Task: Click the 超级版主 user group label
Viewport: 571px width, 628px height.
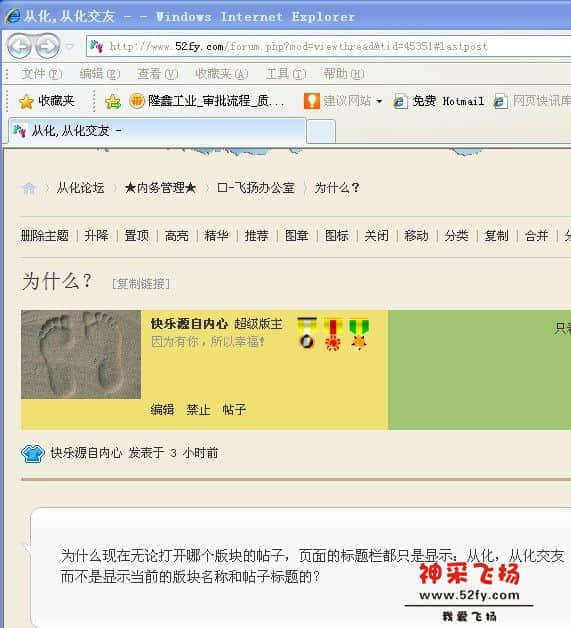Action: pos(259,324)
